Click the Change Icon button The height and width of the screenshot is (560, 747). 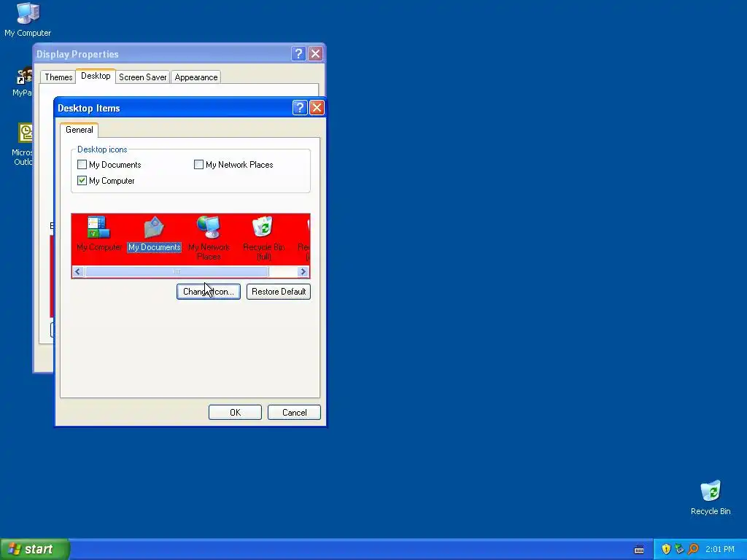[x=208, y=292]
